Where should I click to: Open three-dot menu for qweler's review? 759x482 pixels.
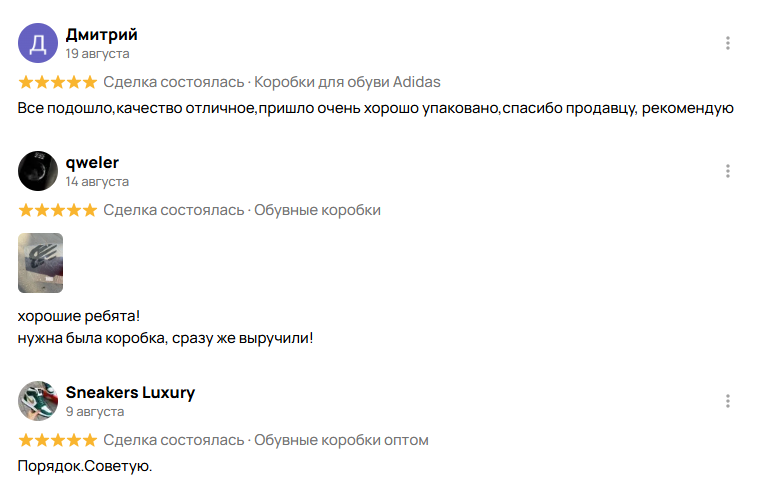728,171
